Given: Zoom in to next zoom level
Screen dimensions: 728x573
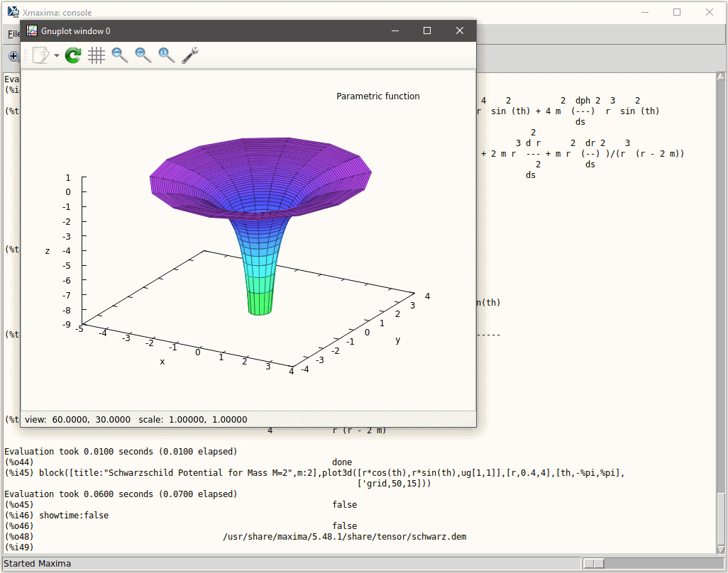Looking at the screenshot, I should click(143, 55).
